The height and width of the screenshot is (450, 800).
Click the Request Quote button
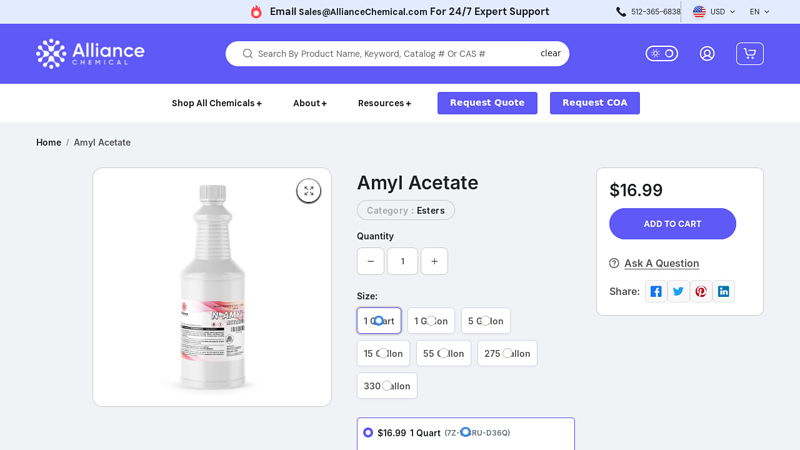point(487,103)
